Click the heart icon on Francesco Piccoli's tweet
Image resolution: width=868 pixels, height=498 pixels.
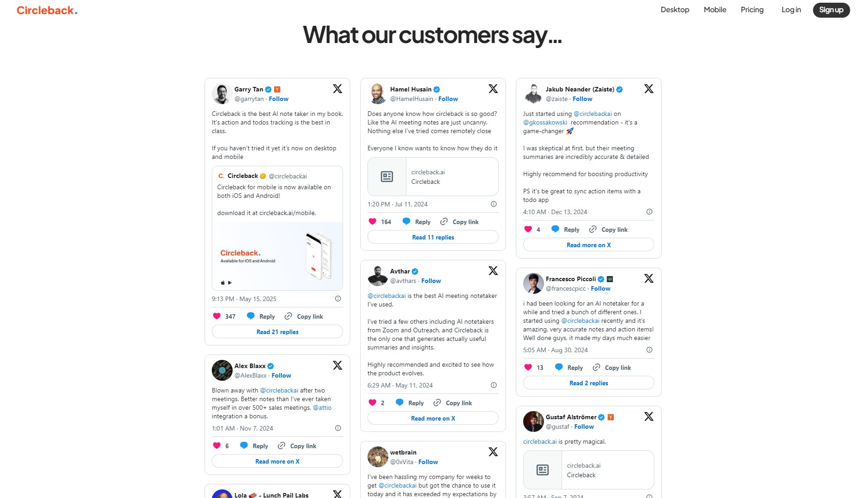[528, 367]
